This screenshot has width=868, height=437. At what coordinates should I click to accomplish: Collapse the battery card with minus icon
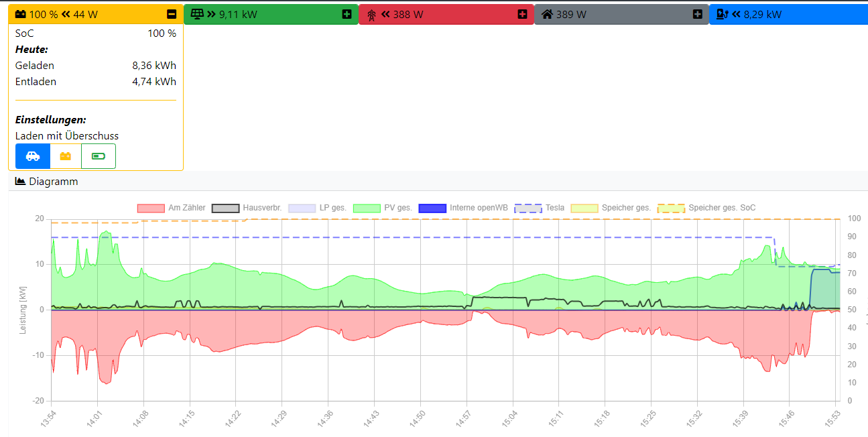pyautogui.click(x=172, y=14)
